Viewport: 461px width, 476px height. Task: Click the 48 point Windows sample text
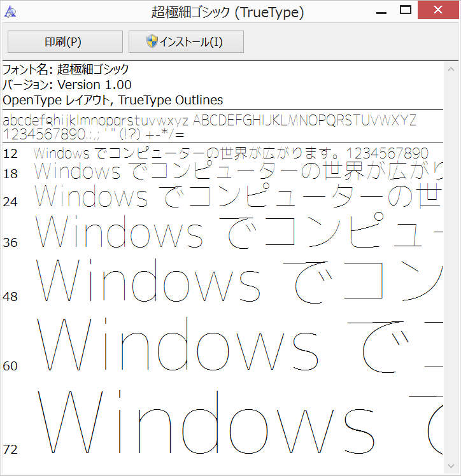click(x=148, y=281)
